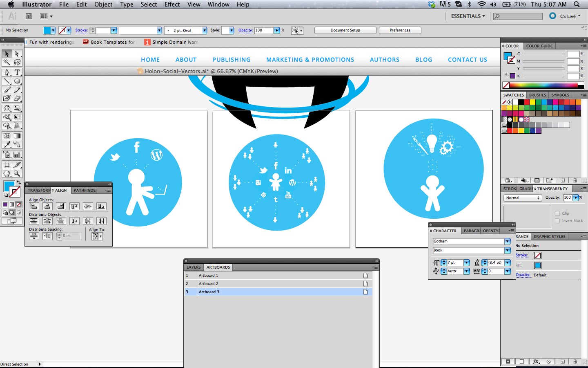Click Horizontal Align Left in Align panel
The height and width of the screenshot is (368, 588).
point(34,206)
